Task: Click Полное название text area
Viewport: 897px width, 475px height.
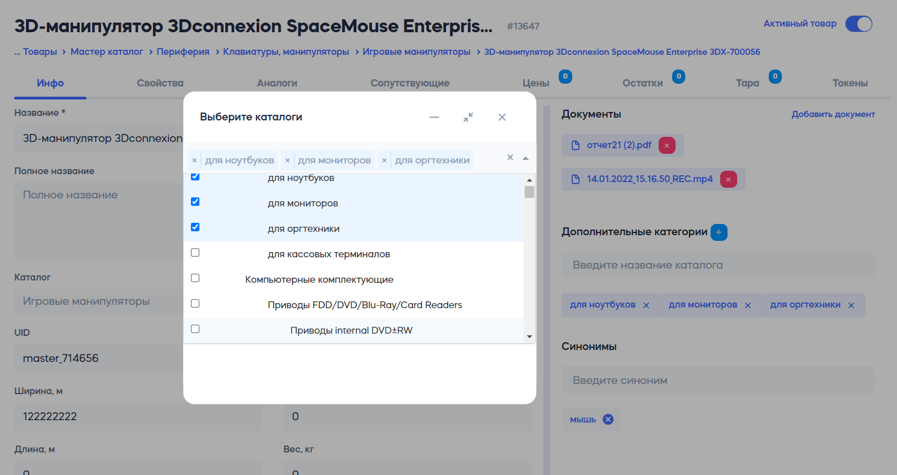Action: coord(98,220)
